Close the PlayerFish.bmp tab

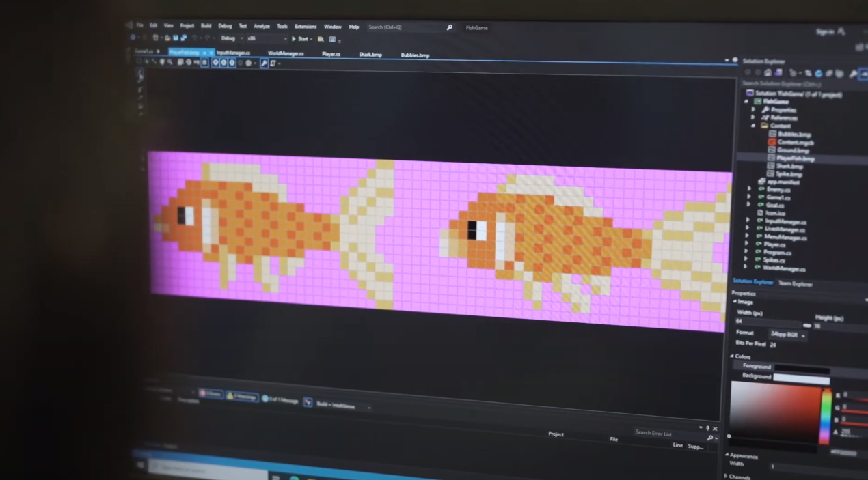click(x=211, y=53)
